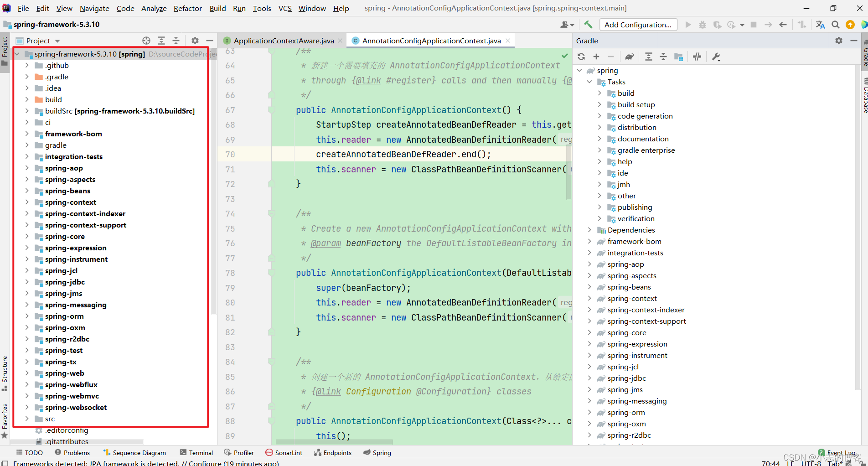Click the Debug bug icon
This screenshot has width=868, height=466.
tap(703, 25)
